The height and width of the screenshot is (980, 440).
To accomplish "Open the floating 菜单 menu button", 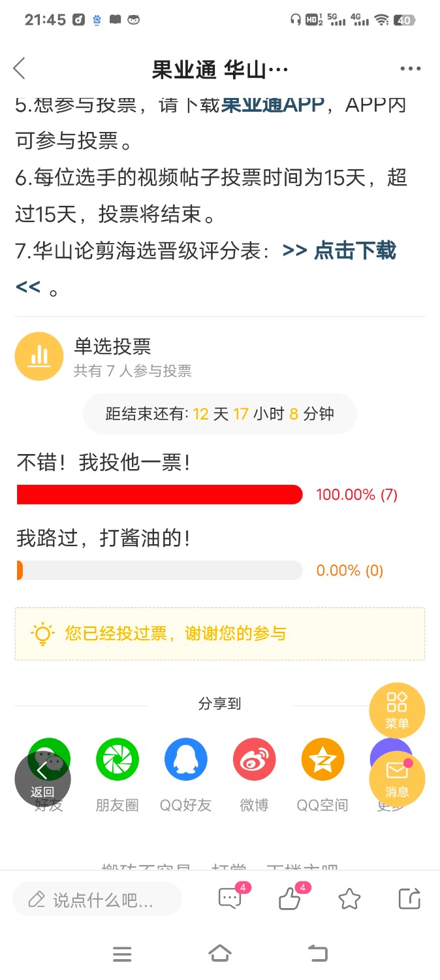I will (397, 710).
